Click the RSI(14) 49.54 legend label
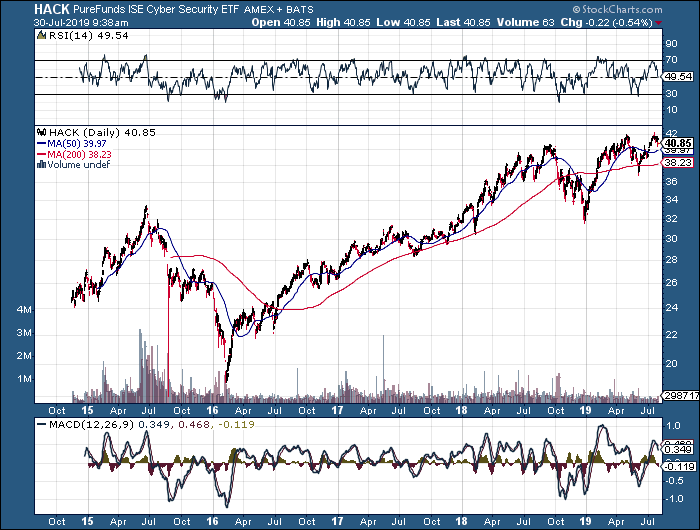The width and height of the screenshot is (700, 530). pos(88,36)
